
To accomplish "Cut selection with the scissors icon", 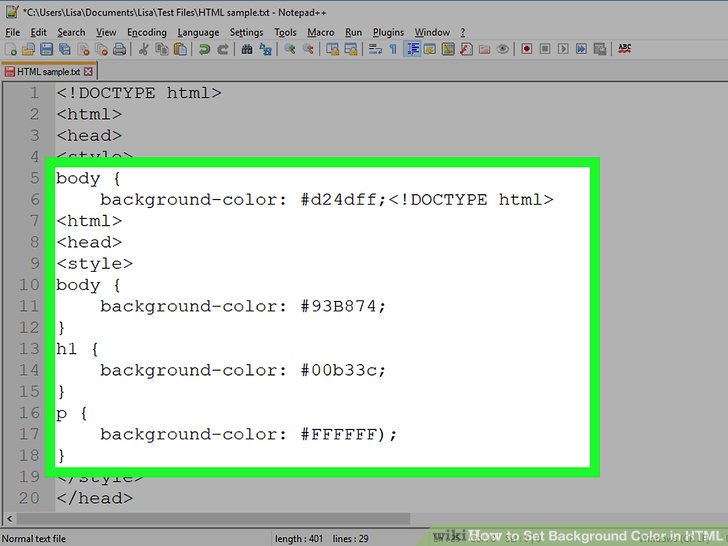I will point(143,49).
